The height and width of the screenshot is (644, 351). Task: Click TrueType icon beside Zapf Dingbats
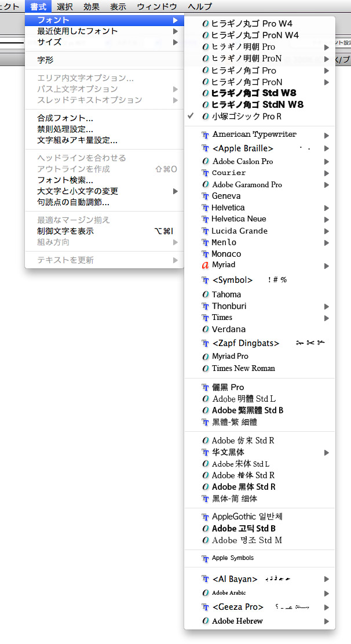coord(206,343)
